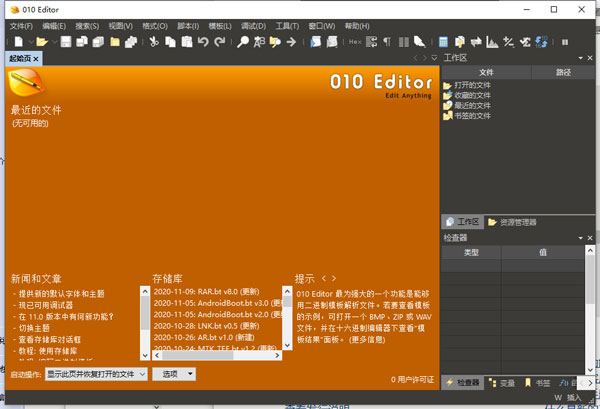Click the Save file toolbar icon
This screenshot has height=409, width=600.
(65, 42)
